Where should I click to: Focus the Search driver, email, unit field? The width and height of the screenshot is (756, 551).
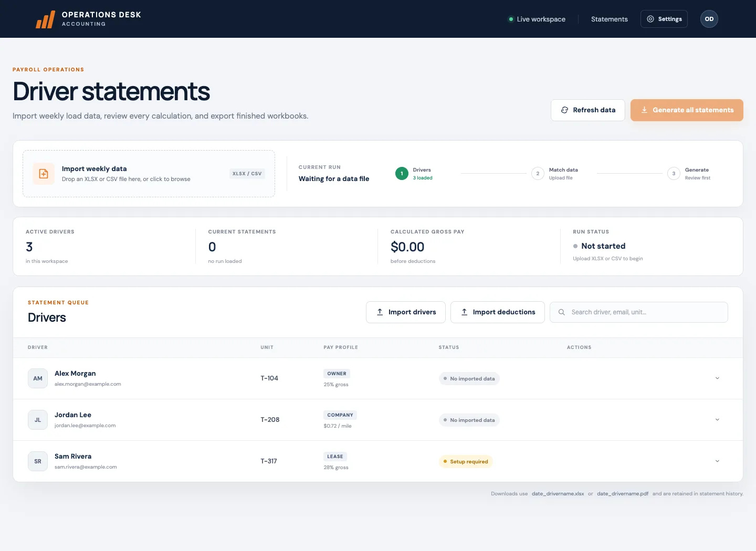639,312
